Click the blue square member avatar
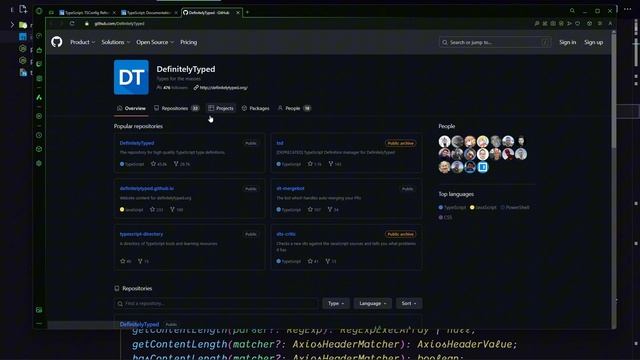 tap(482, 167)
